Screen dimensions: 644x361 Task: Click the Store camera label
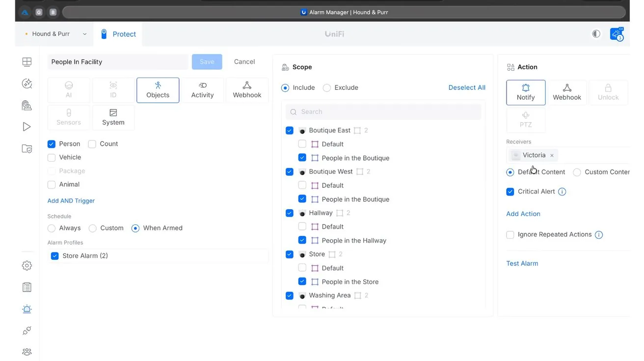tap(317, 254)
